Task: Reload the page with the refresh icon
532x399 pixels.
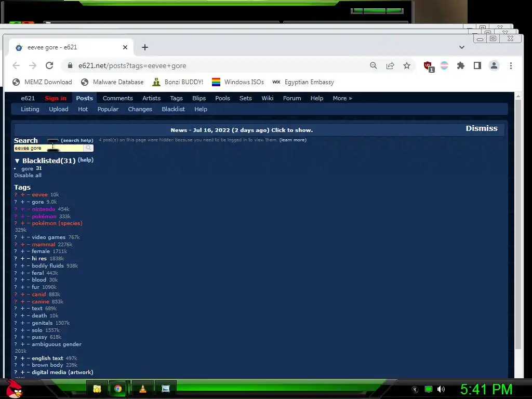Action: 49,65
